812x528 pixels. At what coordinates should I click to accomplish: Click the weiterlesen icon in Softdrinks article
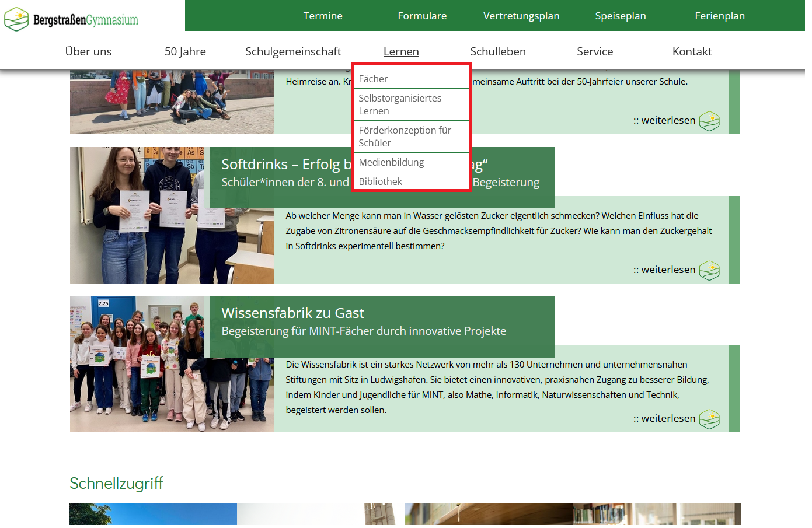click(709, 270)
